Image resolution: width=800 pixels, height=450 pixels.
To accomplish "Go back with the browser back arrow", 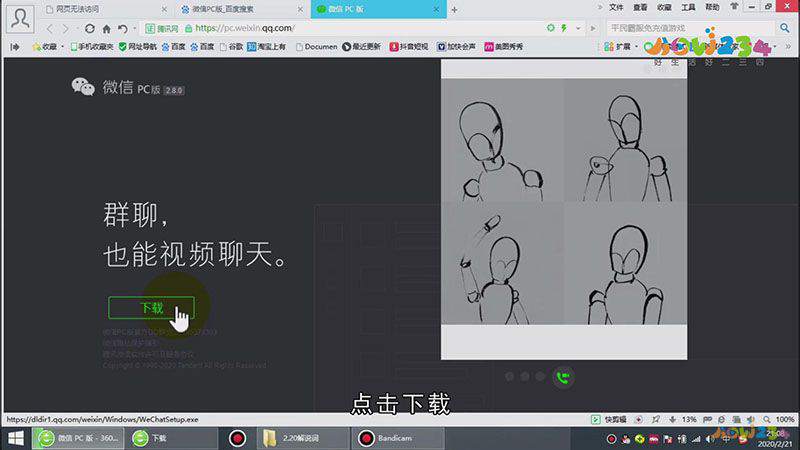I will (49, 29).
